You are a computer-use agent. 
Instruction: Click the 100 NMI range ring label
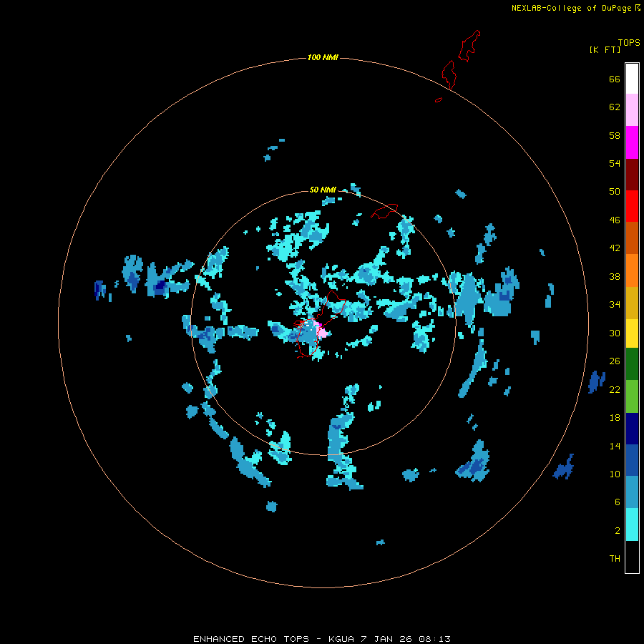(323, 57)
